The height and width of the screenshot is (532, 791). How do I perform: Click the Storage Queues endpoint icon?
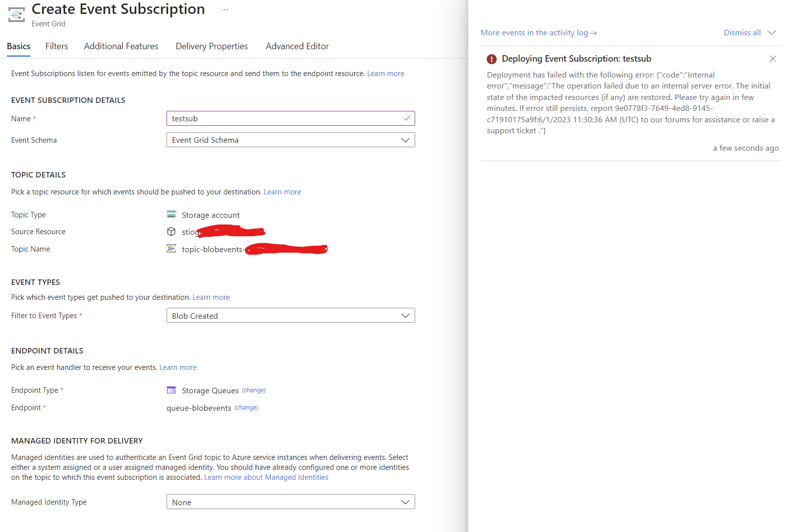point(171,390)
